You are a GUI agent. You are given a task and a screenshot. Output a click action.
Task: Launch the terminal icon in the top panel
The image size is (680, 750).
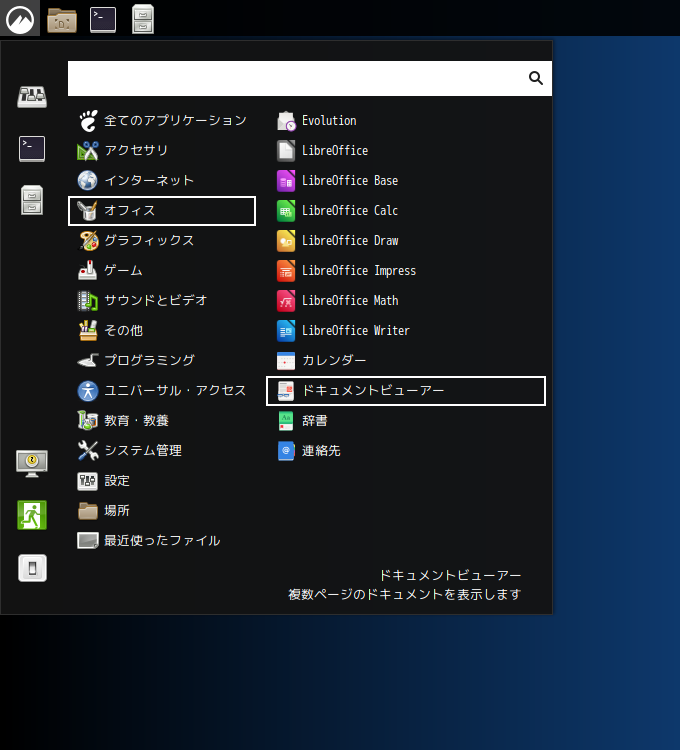(103, 20)
